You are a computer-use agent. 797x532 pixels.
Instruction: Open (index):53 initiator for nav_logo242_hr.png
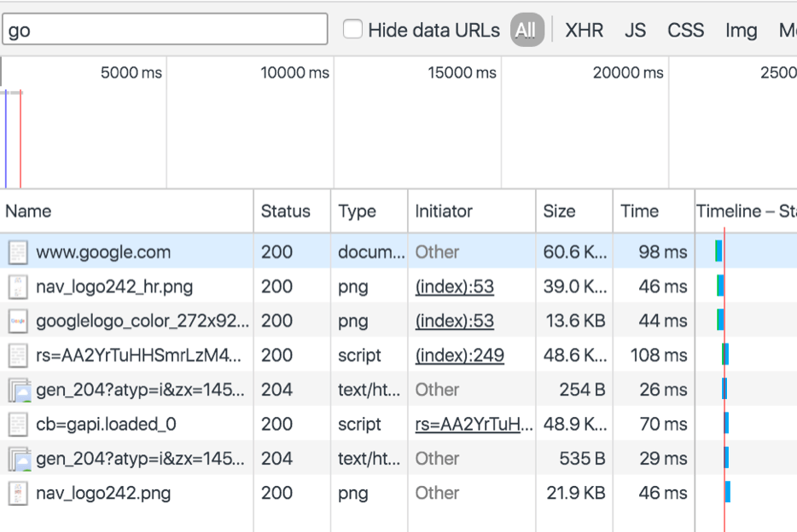coord(454,286)
